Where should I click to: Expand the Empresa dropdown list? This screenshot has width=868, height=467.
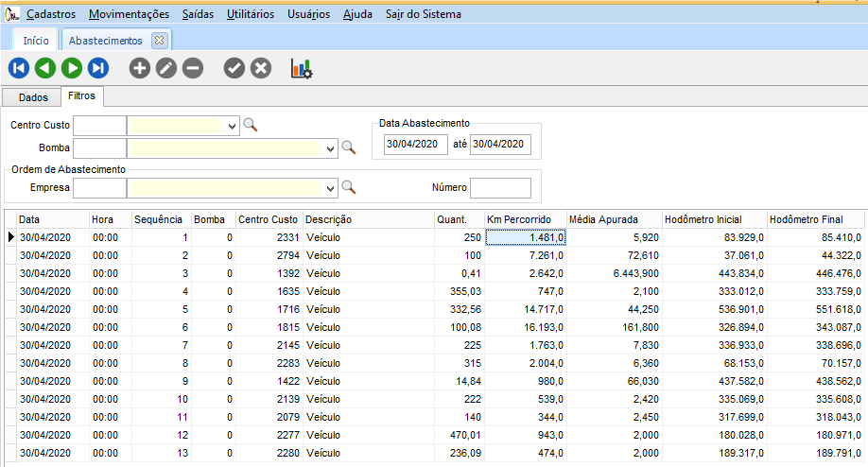330,187
